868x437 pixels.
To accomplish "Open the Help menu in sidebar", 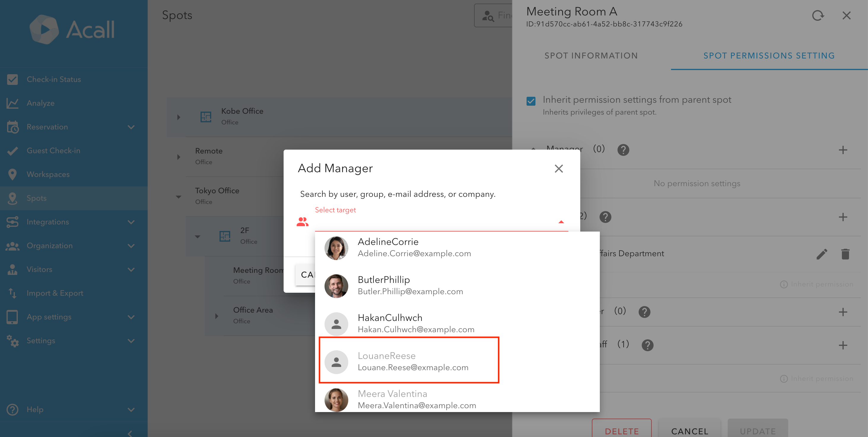I will click(35, 409).
